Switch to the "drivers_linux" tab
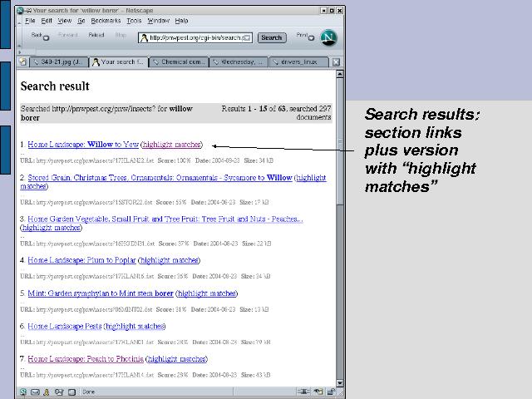 300,62
